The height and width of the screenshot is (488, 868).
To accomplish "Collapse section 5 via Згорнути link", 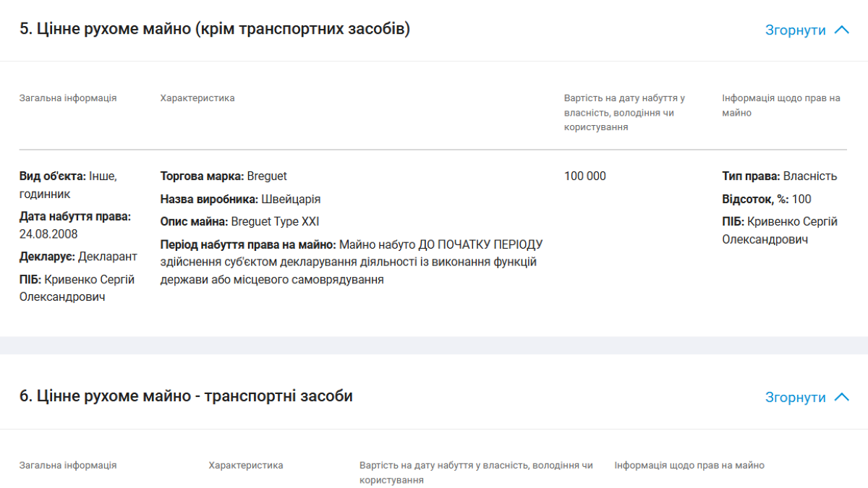I will (x=795, y=30).
